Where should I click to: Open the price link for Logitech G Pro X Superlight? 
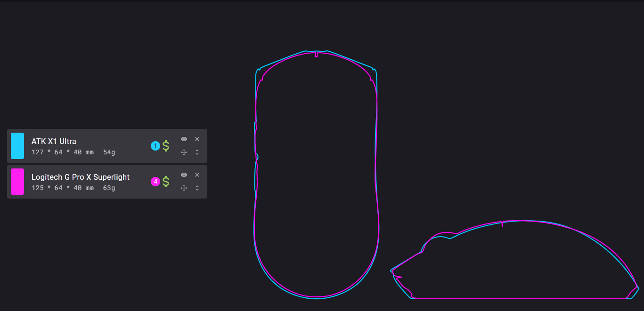pyautogui.click(x=166, y=182)
